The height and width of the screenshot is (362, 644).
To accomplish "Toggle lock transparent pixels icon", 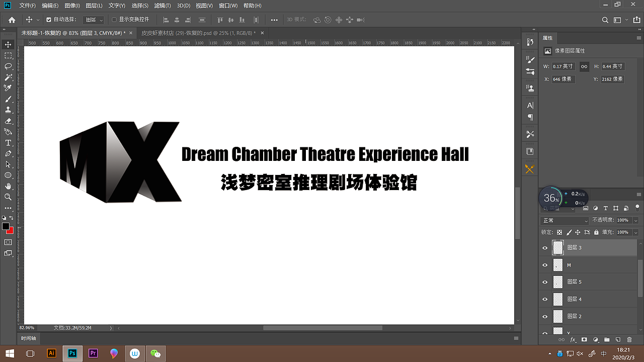I will point(559,232).
